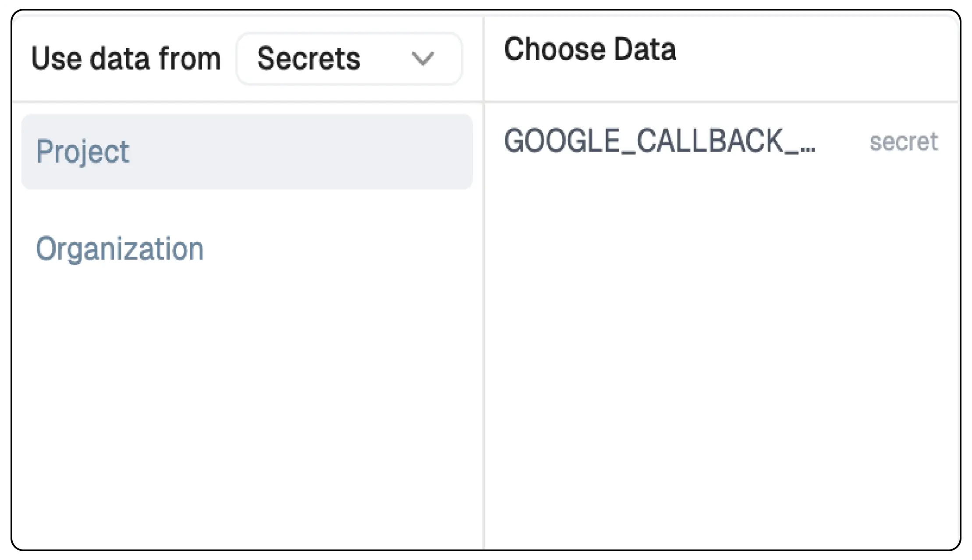This screenshot has height=560, width=972.
Task: Expand the data source selector to change it
Action: point(348,58)
